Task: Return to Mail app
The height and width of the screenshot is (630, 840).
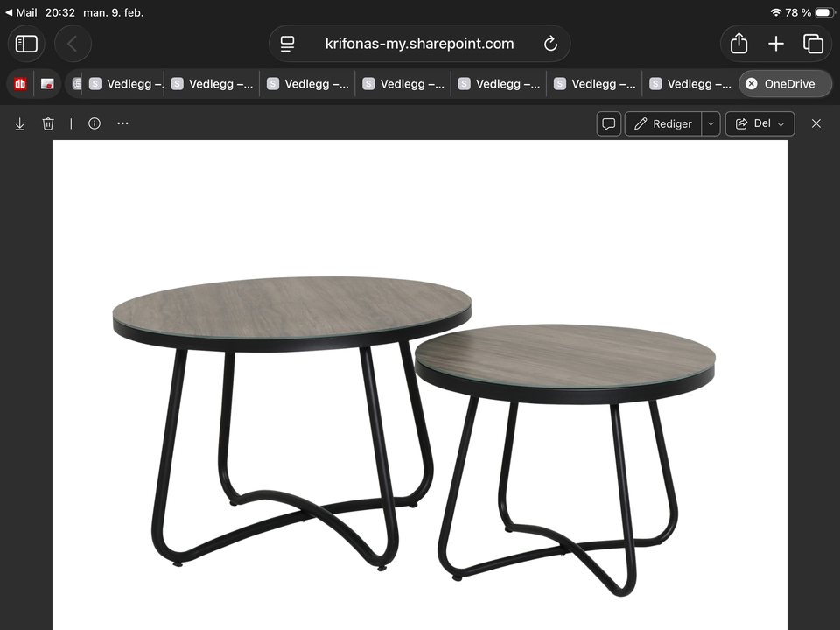Action: pyautogui.click(x=21, y=12)
